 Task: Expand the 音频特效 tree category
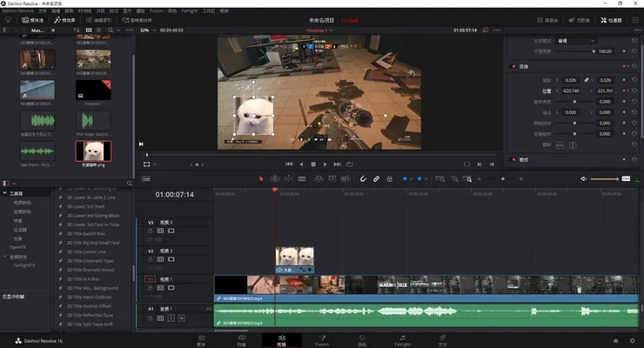5,258
